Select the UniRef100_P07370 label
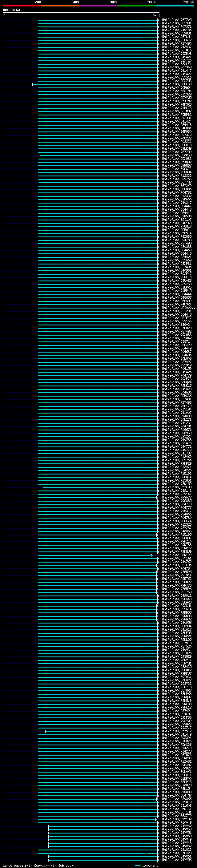This screenshot has height=868, width=197. [177, 135]
